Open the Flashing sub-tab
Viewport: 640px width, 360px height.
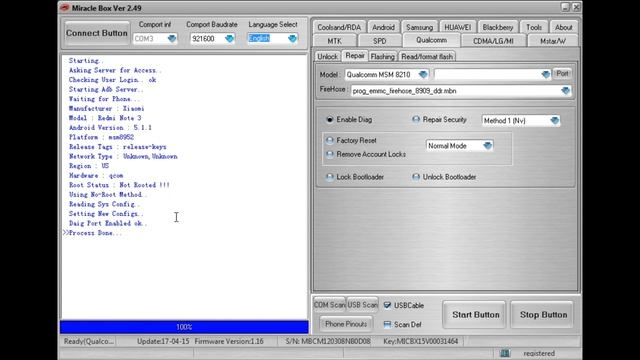point(382,56)
